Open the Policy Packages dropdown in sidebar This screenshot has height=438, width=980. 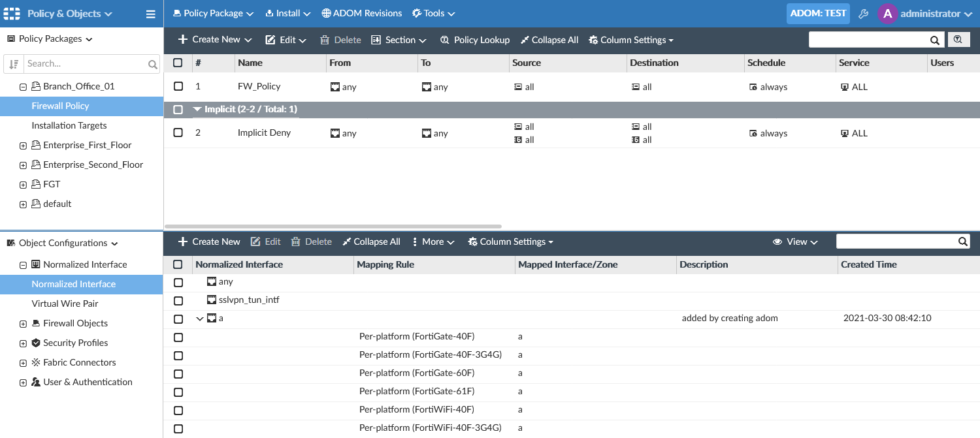point(50,39)
